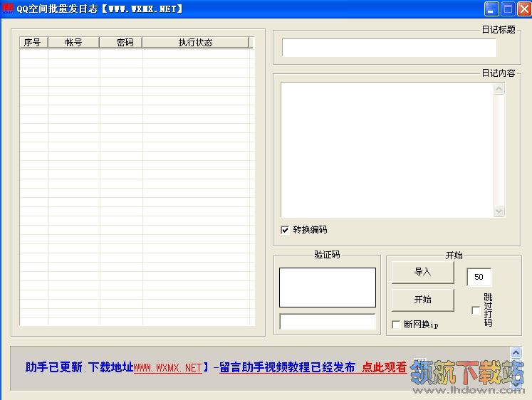Click the 序号 column header
Image resolution: width=532 pixels, height=400 pixels.
tap(33, 43)
